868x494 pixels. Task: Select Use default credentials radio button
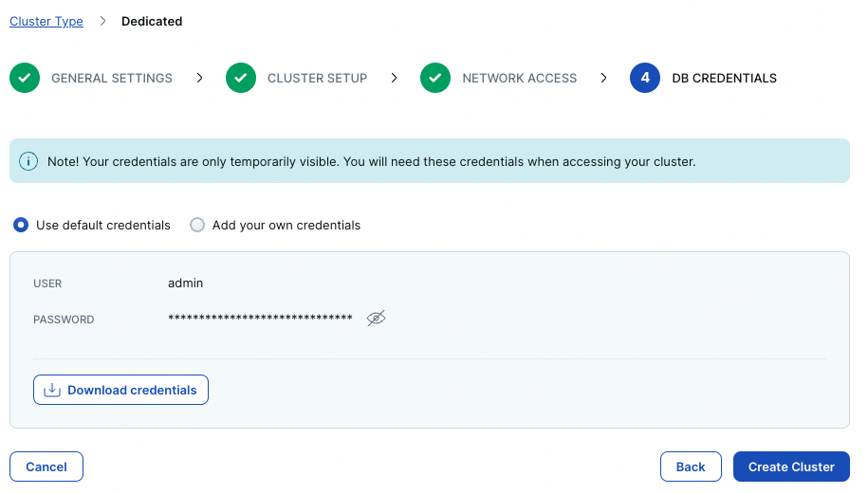coord(21,225)
